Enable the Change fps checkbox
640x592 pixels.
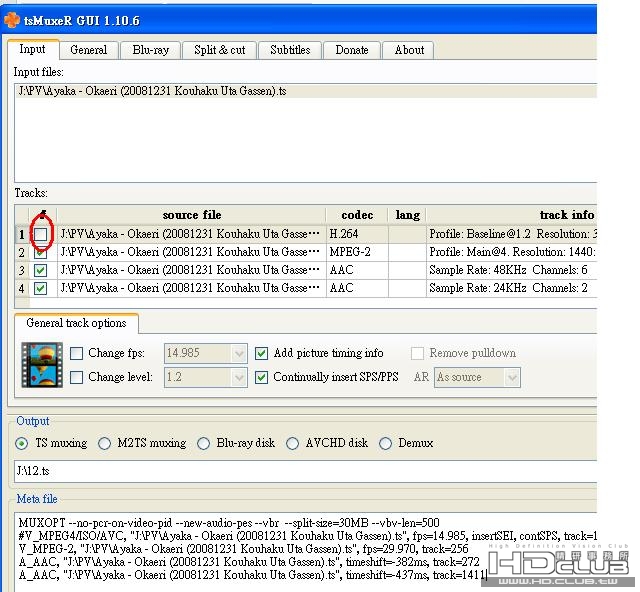click(76, 353)
